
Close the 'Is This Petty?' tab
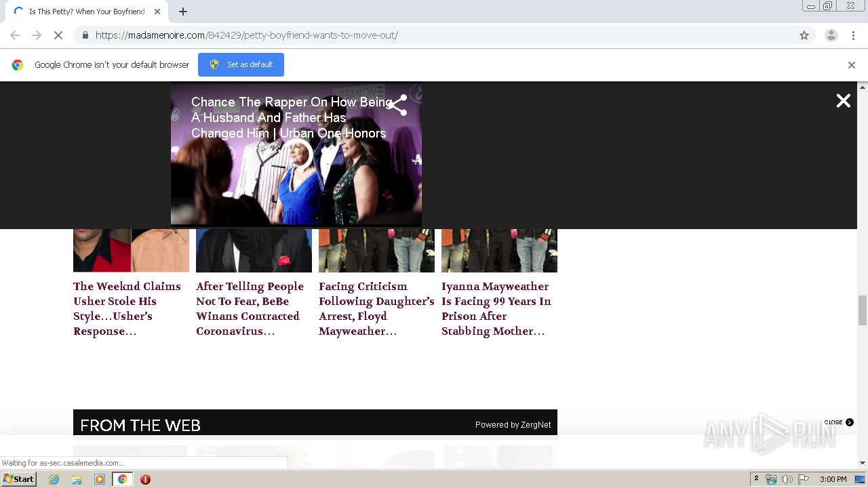point(157,12)
